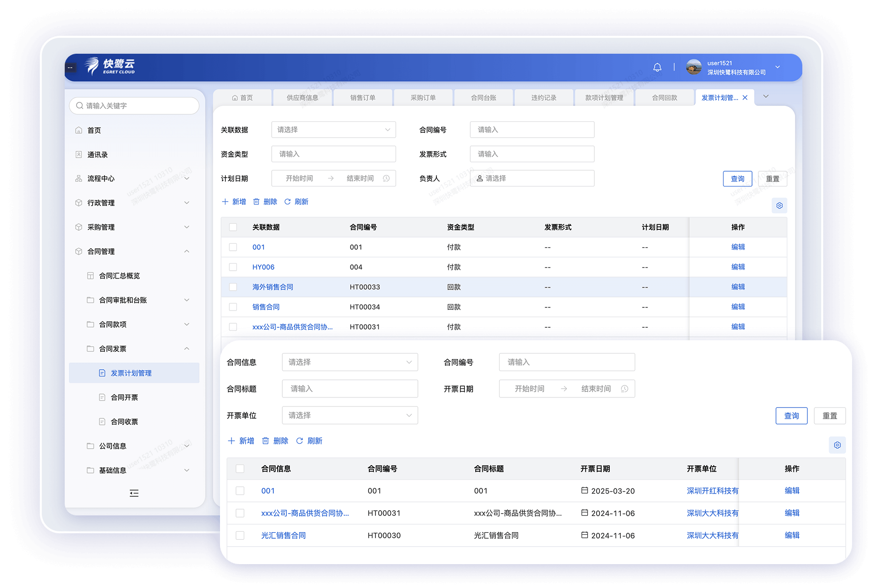Open the user1521 avatar menu
The width and height of the screenshot is (872, 588).
tap(693, 67)
